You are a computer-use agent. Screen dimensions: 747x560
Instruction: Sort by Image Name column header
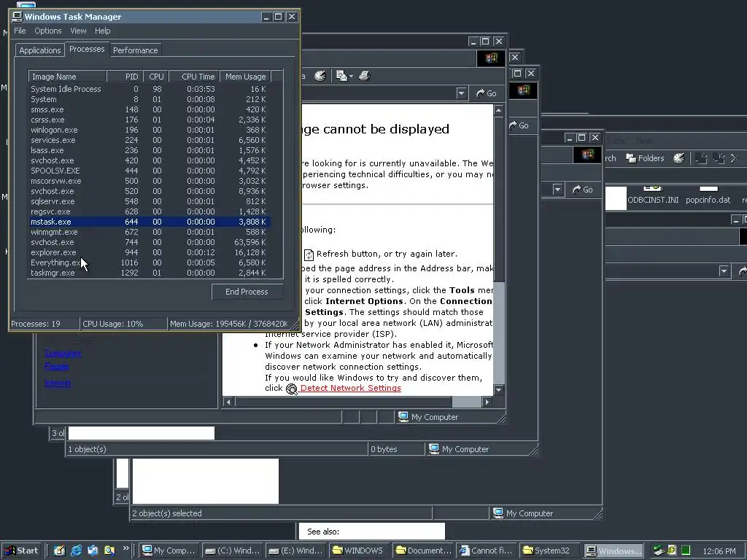67,76
